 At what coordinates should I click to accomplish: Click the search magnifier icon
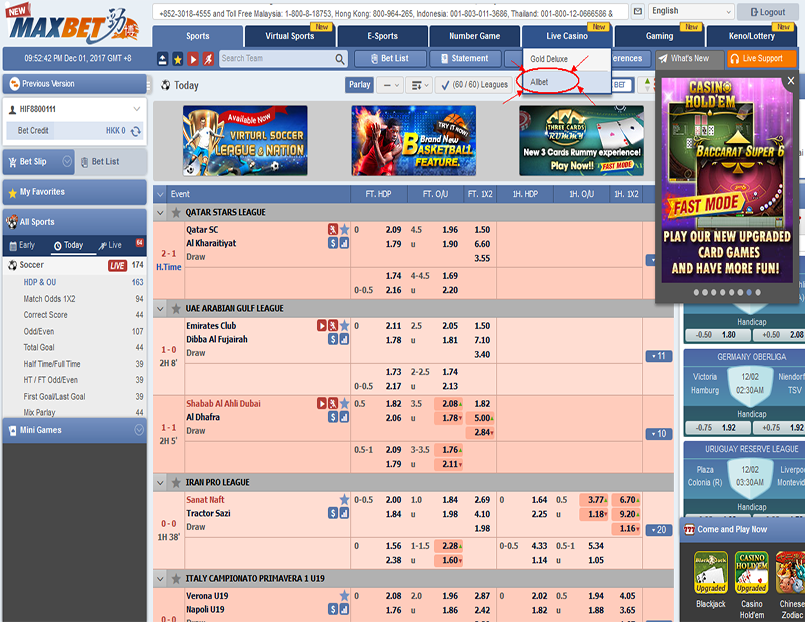(340, 59)
